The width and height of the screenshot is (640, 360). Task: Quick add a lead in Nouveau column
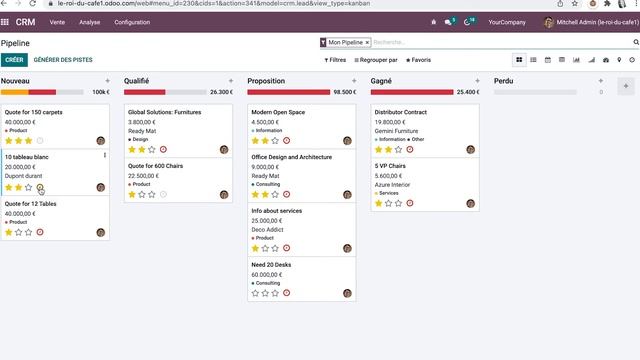107,81
